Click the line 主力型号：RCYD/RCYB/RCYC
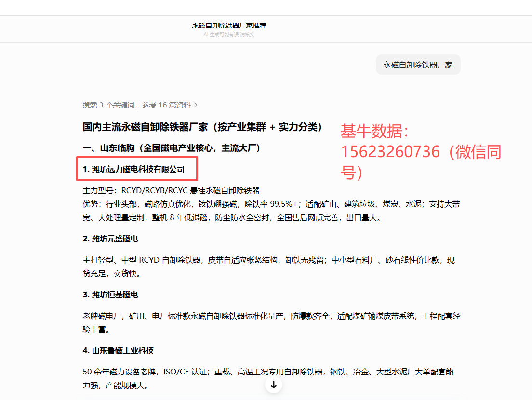 [x=171, y=191]
